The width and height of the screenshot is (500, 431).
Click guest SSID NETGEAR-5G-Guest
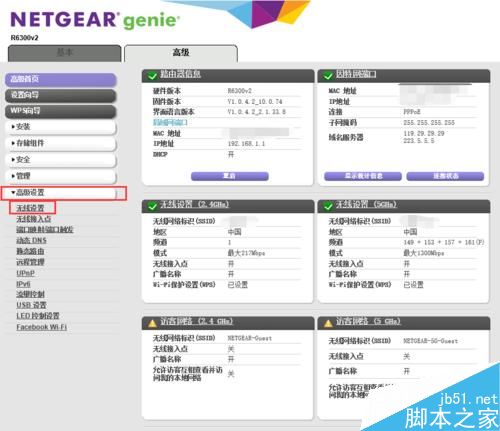click(431, 341)
